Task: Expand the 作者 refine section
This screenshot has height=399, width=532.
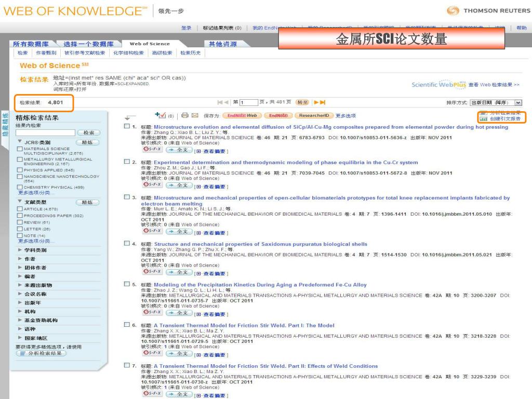Action: point(20,259)
